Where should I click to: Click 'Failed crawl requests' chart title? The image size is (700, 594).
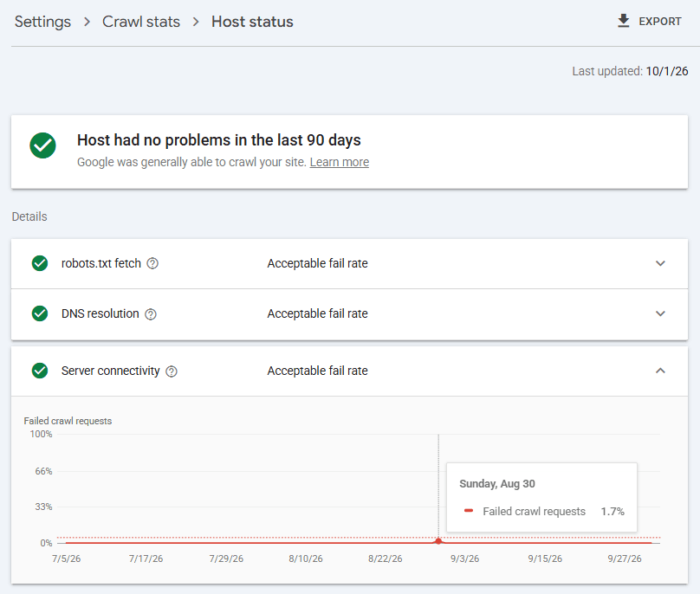(68, 421)
